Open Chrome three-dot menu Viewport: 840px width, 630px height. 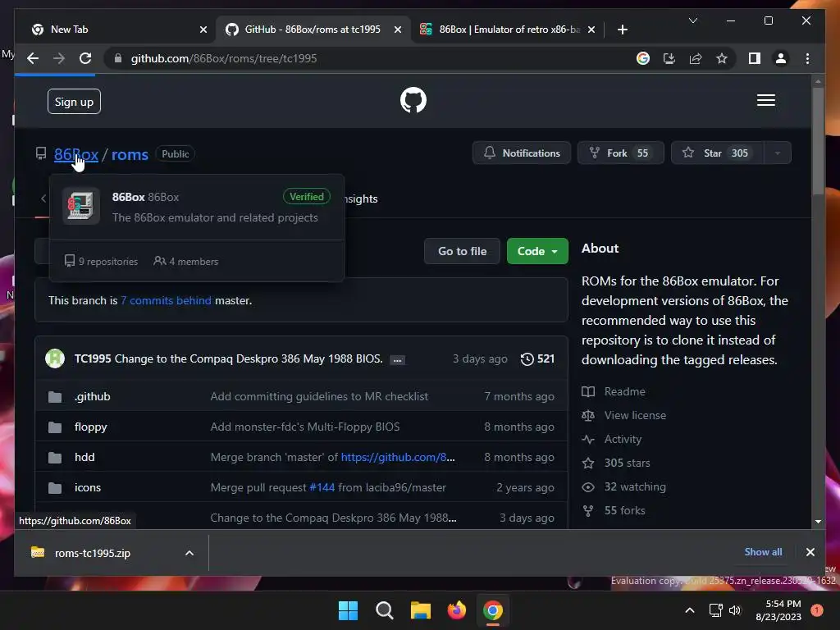tap(807, 58)
